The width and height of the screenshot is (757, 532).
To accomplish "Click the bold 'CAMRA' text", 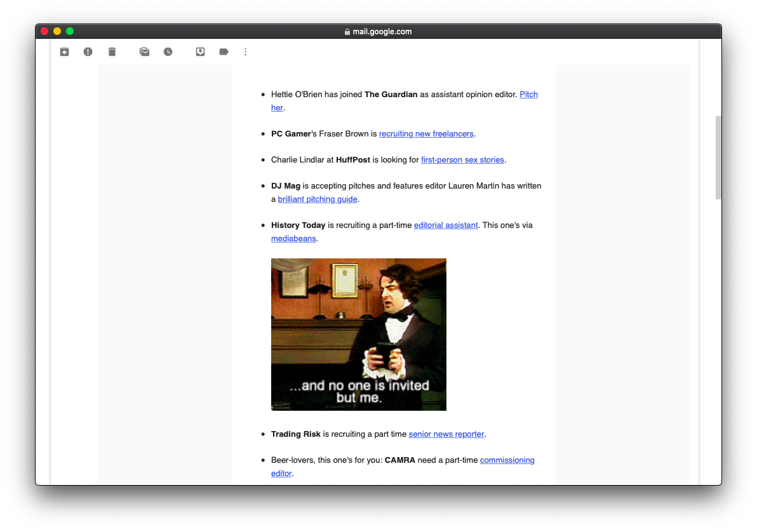I will 399,460.
